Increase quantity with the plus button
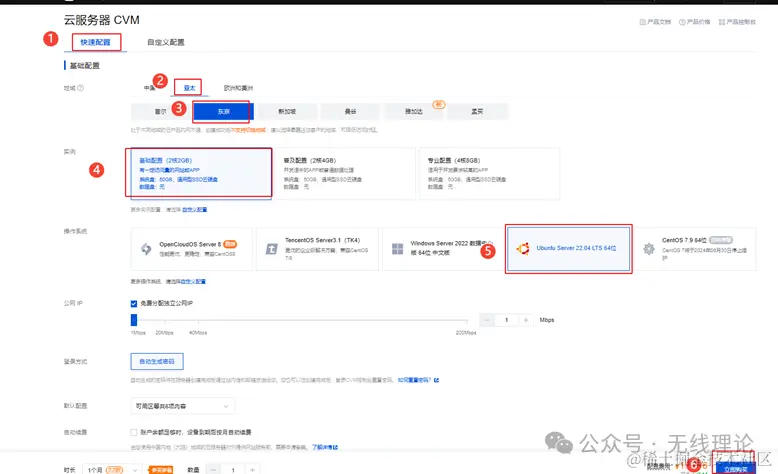The height and width of the screenshot is (474, 778). pos(253,470)
